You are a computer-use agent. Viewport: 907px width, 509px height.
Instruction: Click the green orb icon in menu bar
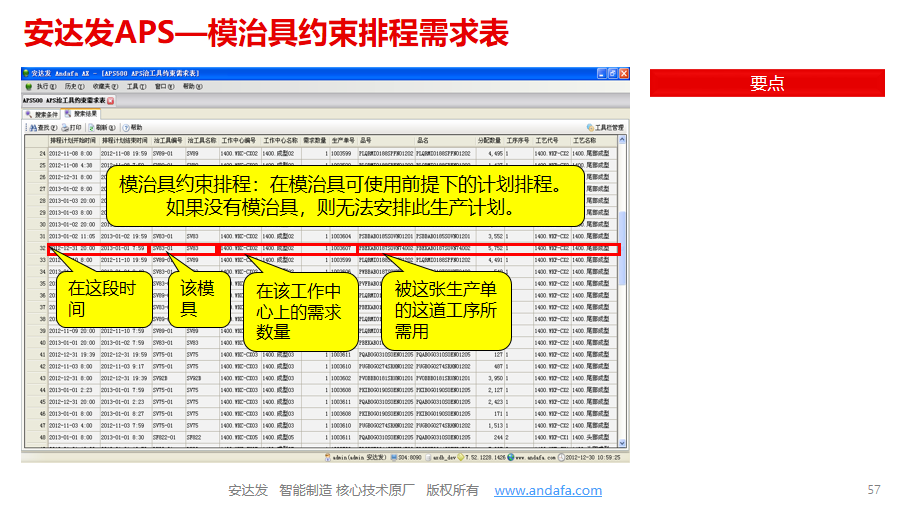pos(28,87)
